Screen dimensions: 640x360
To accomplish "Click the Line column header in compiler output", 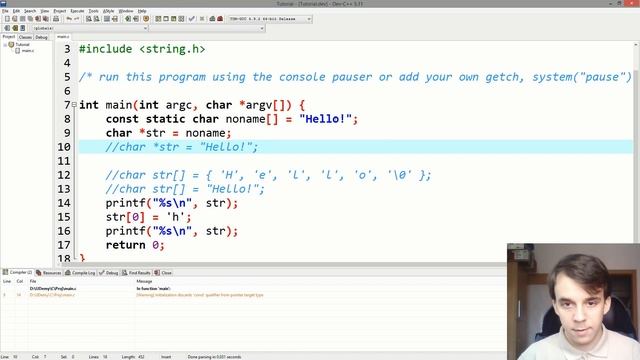I will click(7, 281).
